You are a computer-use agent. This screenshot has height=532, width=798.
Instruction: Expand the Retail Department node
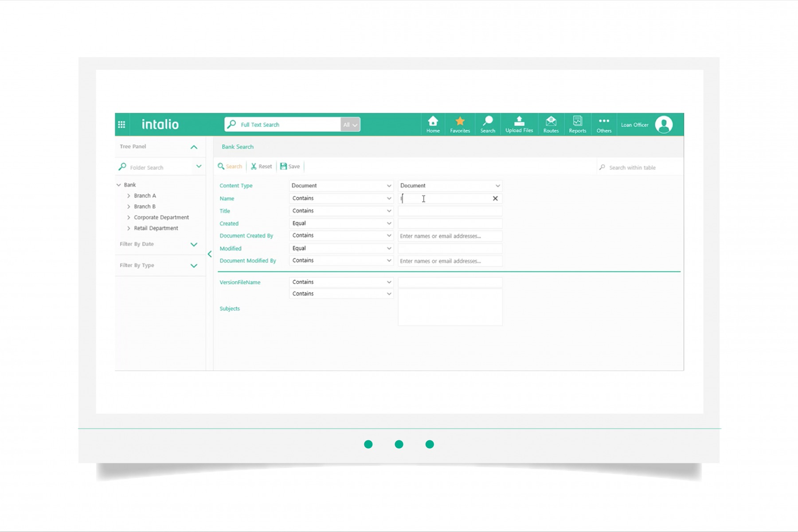coord(129,228)
